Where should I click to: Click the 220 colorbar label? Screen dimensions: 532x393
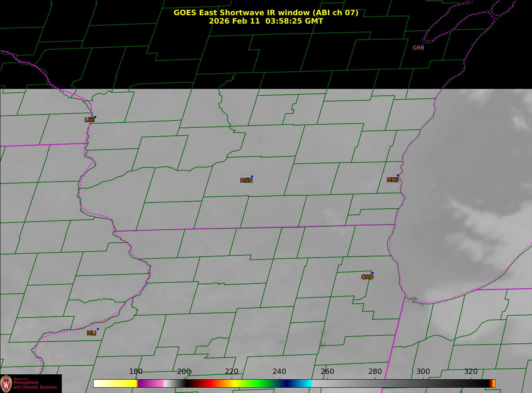tap(232, 372)
